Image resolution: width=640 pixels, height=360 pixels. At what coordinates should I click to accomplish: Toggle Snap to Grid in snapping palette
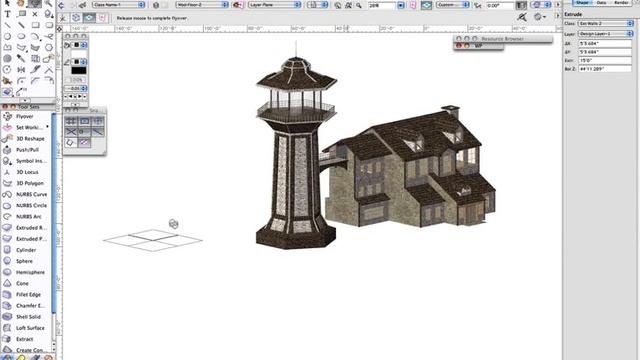(x=71, y=121)
